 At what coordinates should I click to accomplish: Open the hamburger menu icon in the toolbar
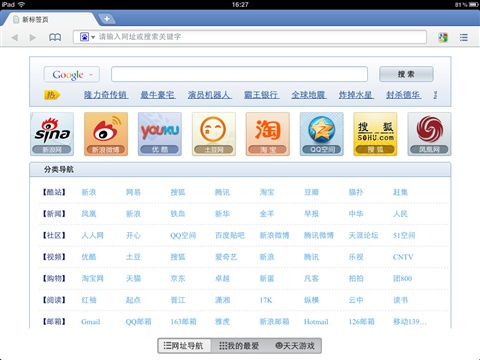[x=463, y=37]
